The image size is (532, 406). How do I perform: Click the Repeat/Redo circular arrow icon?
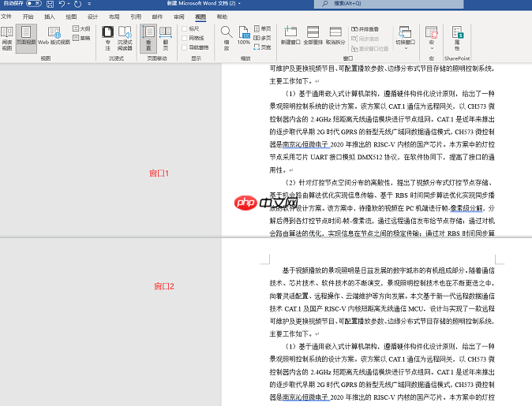click(77, 4)
